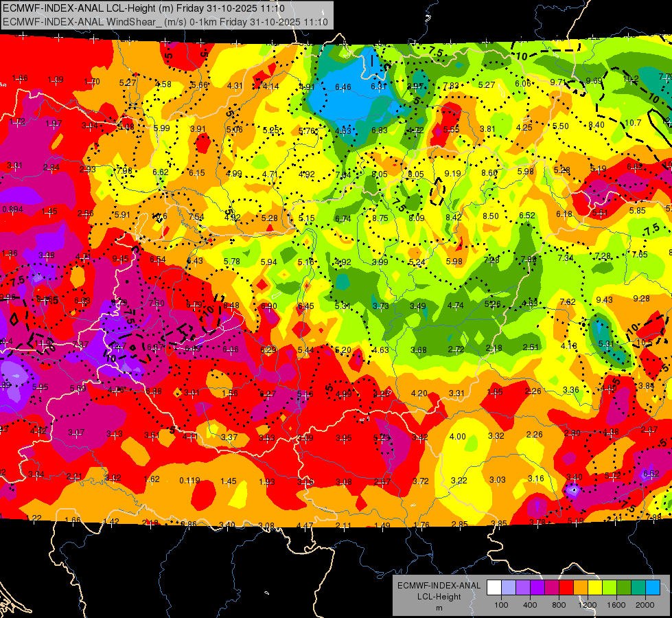Click the teal legend swatch

coord(638,588)
